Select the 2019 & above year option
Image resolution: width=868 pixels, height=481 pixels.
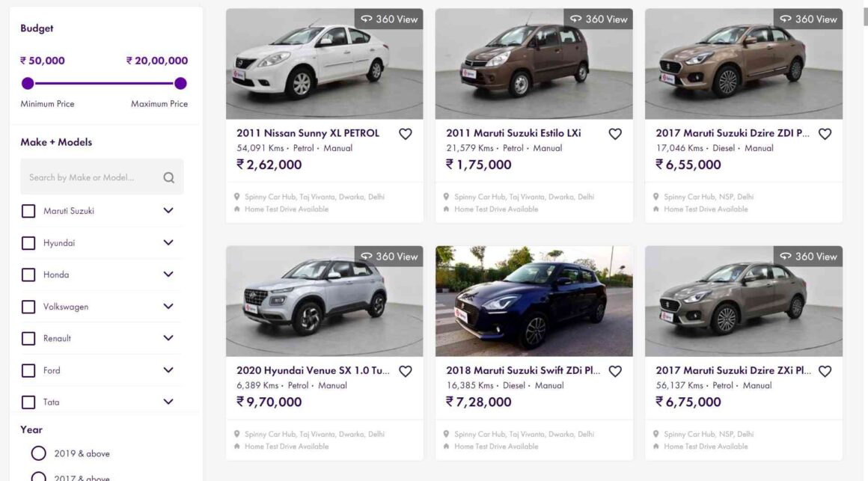tap(39, 453)
